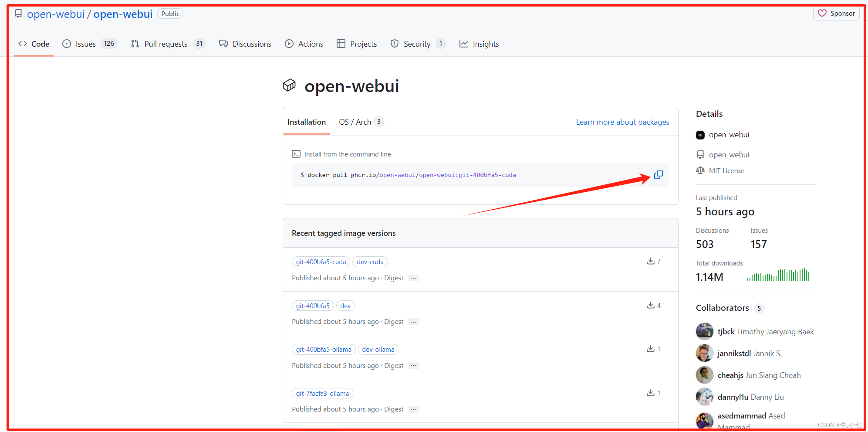Screen dimensions: 868x432
Task: Click the package cube icon by title
Action: [289, 85]
